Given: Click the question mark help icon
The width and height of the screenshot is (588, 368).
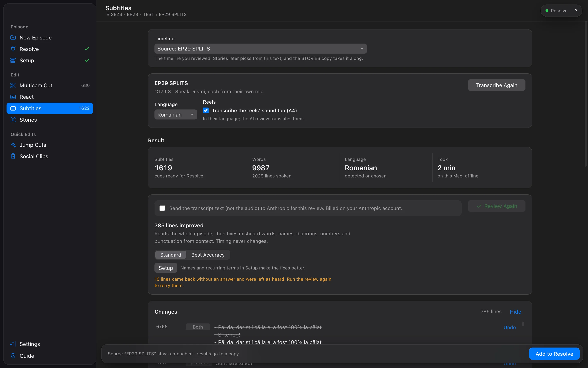Looking at the screenshot, I should click(x=576, y=11).
